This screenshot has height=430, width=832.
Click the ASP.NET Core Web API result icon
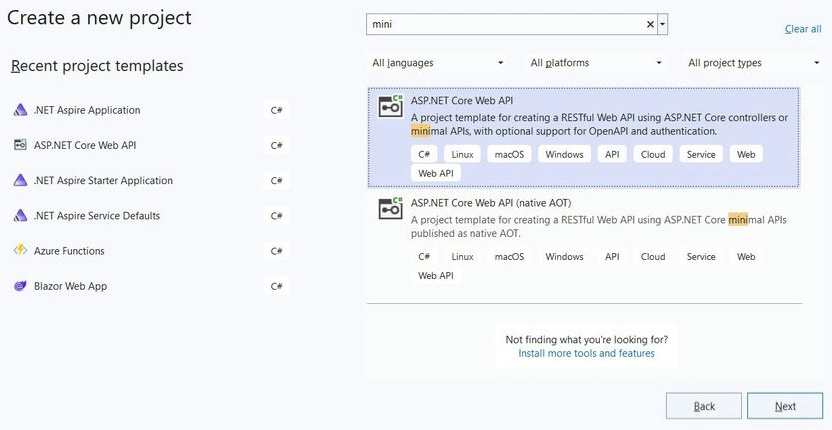391,106
